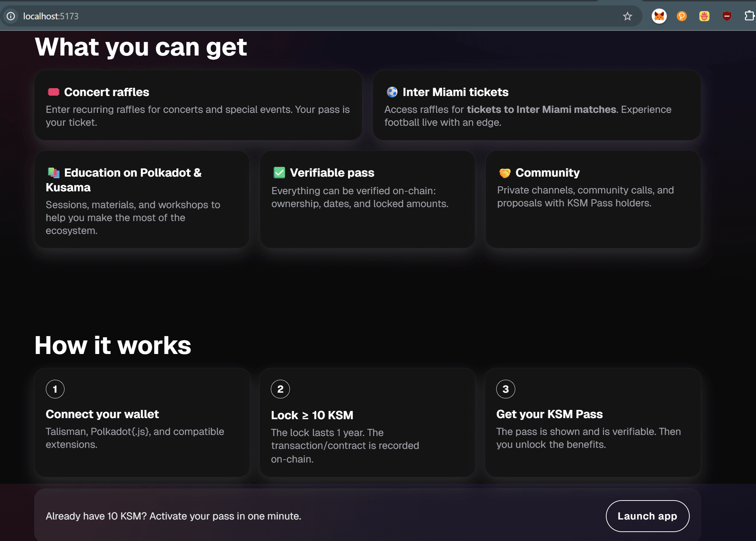Open the browser extensions puzzle menu
The height and width of the screenshot is (541, 756).
pyautogui.click(x=749, y=16)
